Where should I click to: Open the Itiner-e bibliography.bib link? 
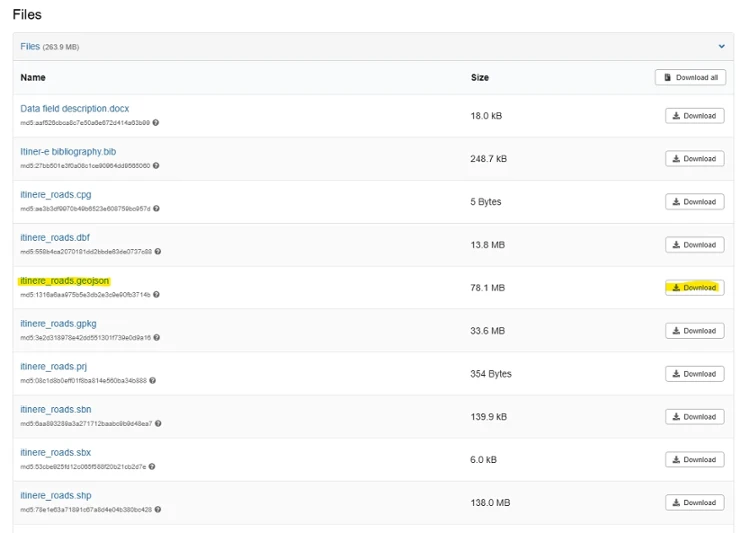69,152
